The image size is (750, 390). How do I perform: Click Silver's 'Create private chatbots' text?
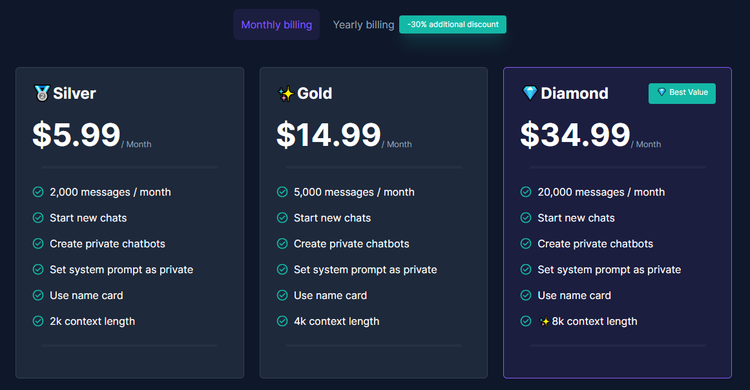107,244
